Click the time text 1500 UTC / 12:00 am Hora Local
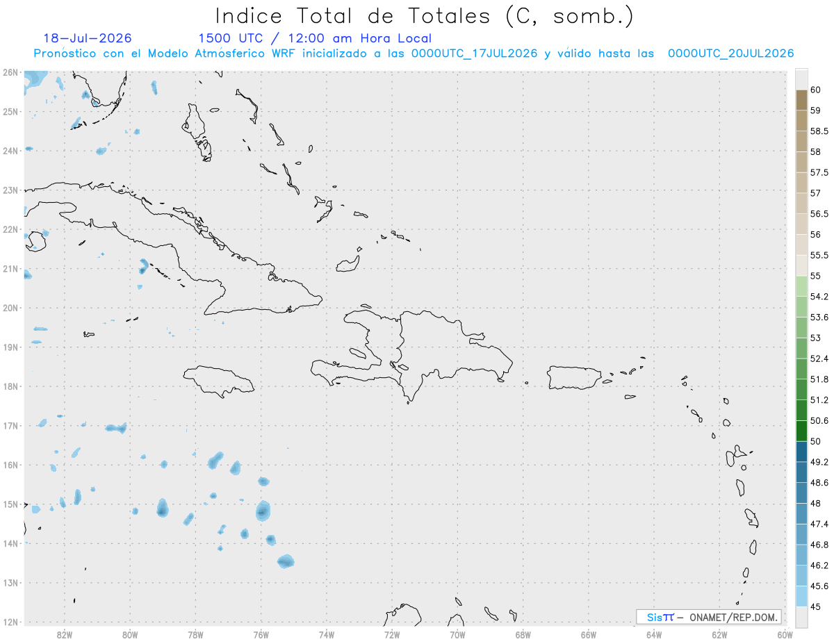The image size is (834, 644). 315,39
